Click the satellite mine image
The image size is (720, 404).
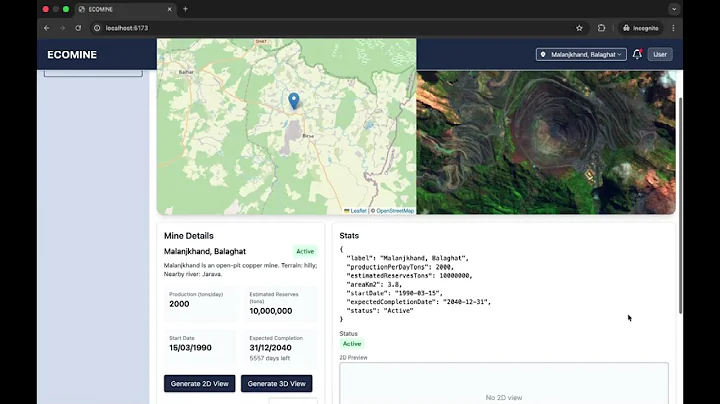(x=546, y=142)
